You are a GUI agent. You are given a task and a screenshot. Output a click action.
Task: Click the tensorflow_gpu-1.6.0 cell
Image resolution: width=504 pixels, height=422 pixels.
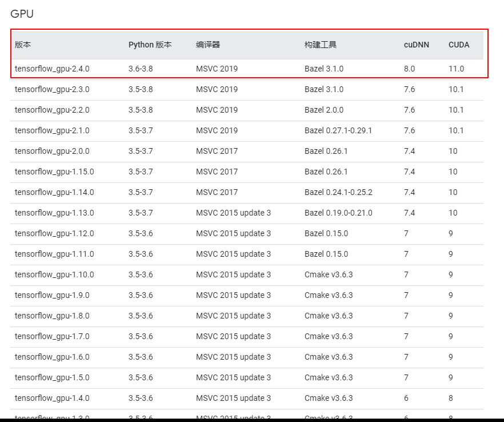[52, 357]
